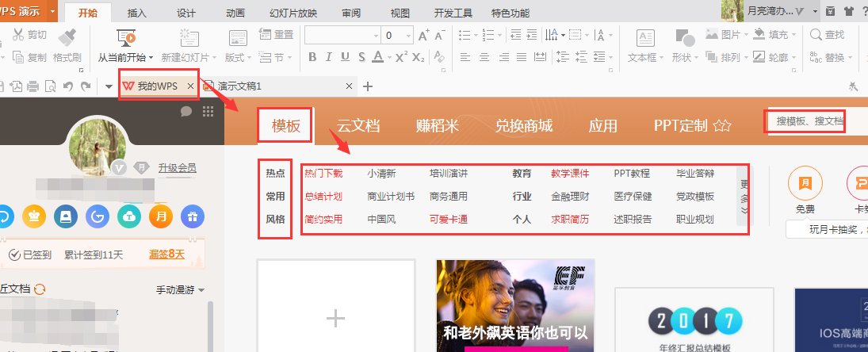Open quick access toolbar customize arrow
The width and height of the screenshot is (868, 352).
coord(109,86)
